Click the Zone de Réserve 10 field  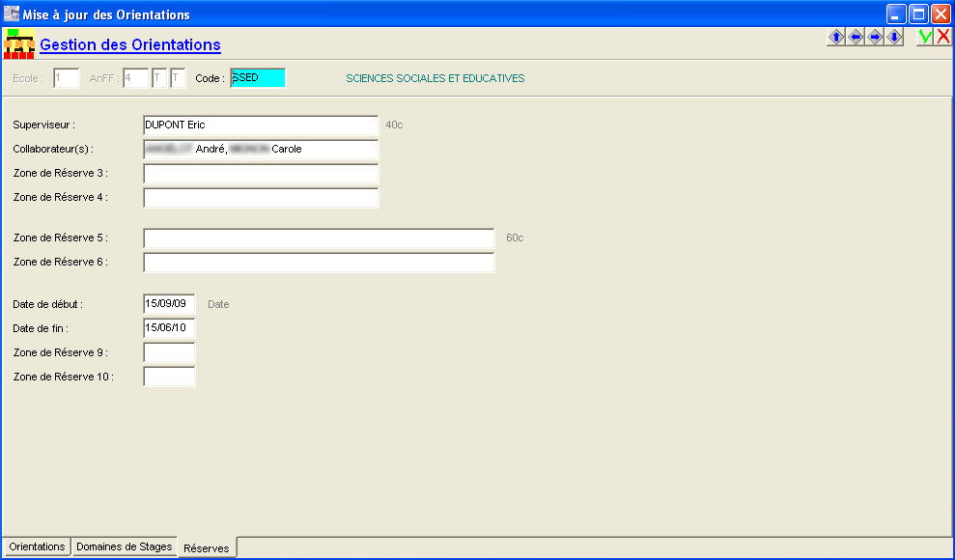pyautogui.click(x=169, y=377)
